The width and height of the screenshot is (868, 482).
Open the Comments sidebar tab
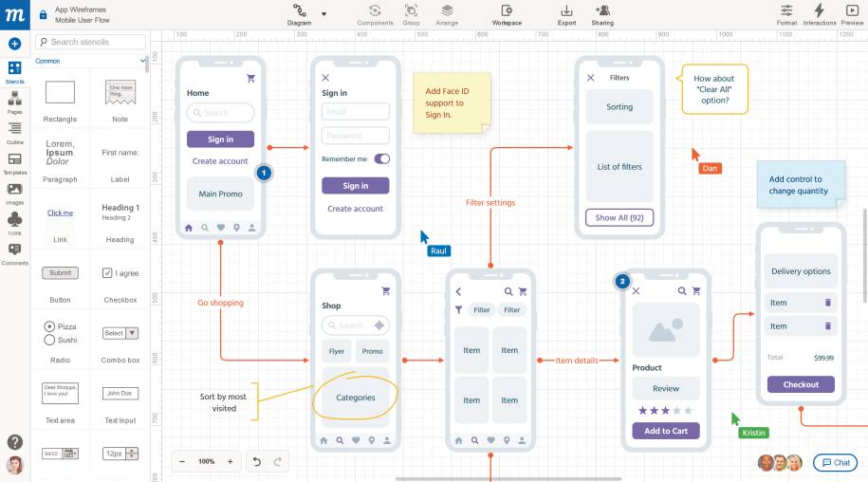pyautogui.click(x=15, y=254)
